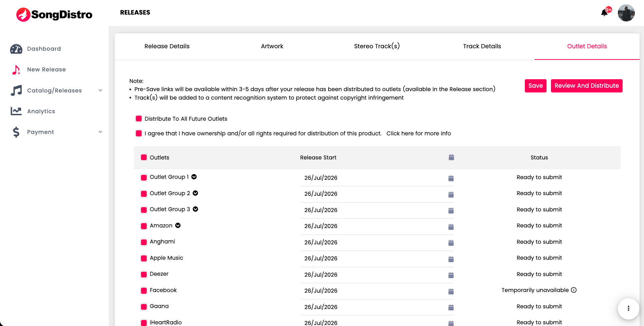The image size is (644, 326).
Task: Expand the Catalog/Releases sidebar arrow
Action: tap(100, 90)
